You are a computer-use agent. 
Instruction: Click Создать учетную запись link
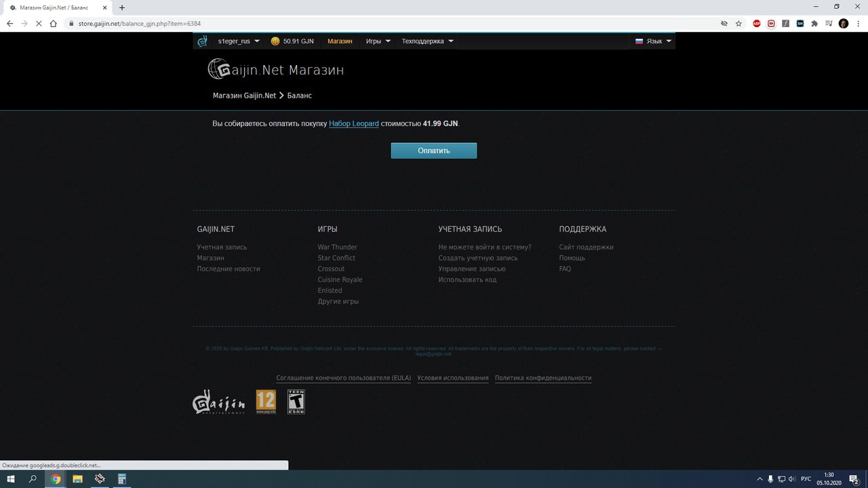point(478,258)
